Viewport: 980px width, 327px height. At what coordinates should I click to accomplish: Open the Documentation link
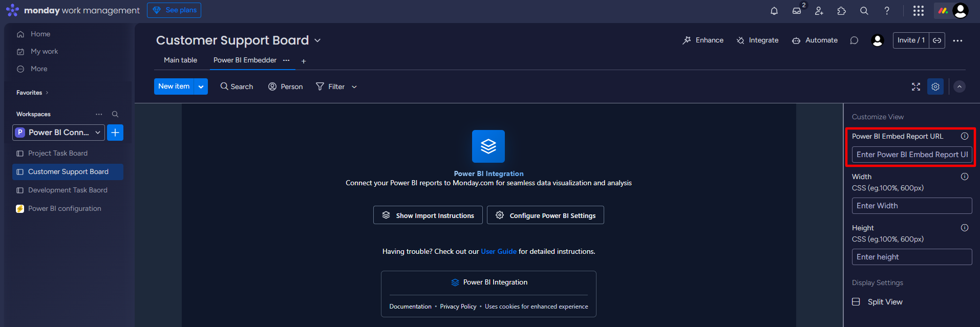(410, 307)
